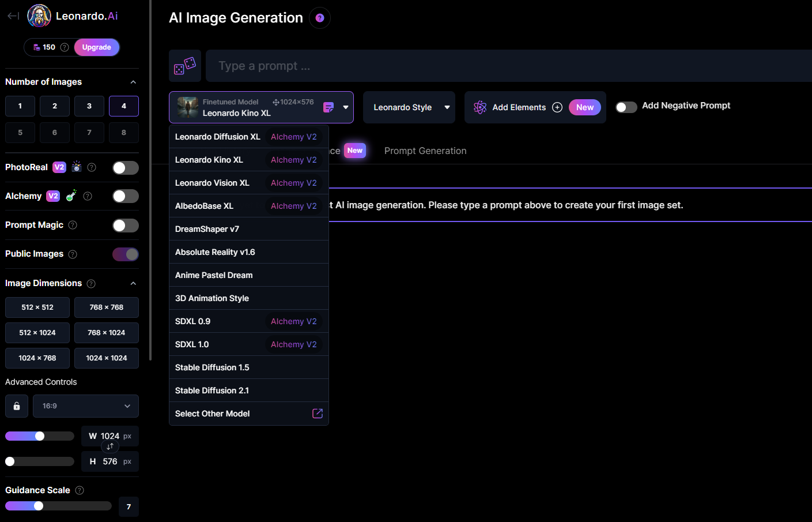812x522 pixels.
Task: Open the Leonardo Style dropdown
Action: (409, 107)
